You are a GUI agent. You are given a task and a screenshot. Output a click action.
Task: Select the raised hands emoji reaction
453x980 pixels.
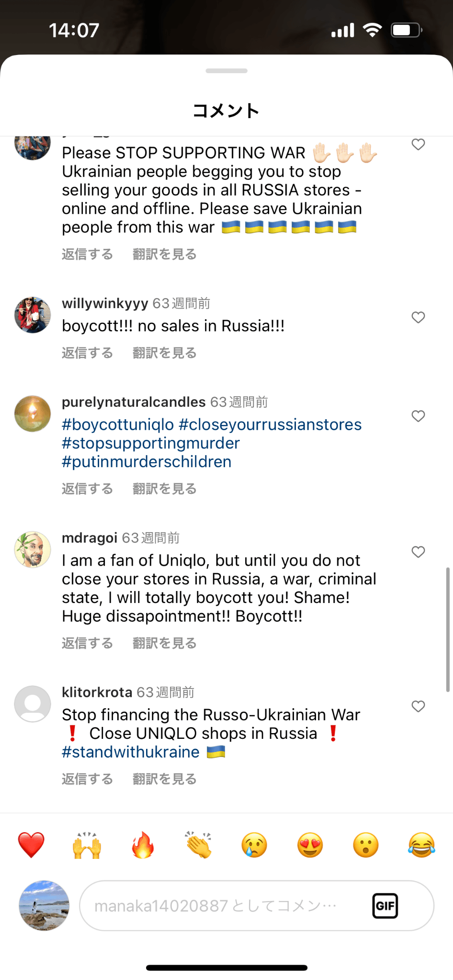pyautogui.click(x=87, y=845)
